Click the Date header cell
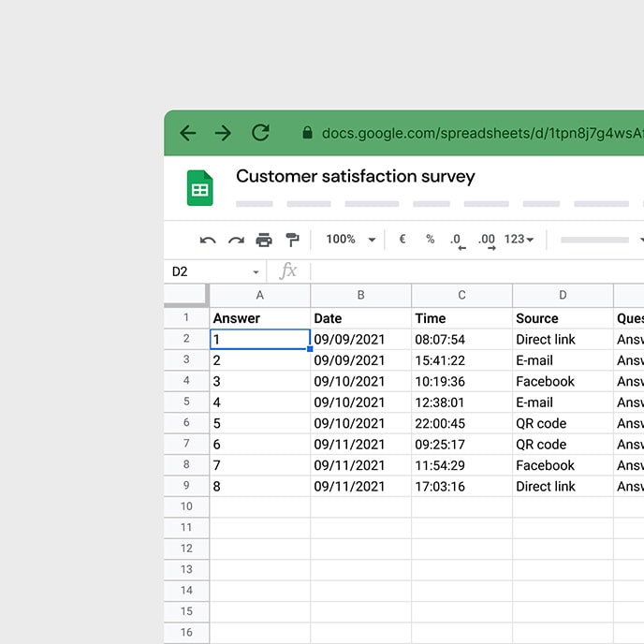644x644 pixels. click(361, 318)
